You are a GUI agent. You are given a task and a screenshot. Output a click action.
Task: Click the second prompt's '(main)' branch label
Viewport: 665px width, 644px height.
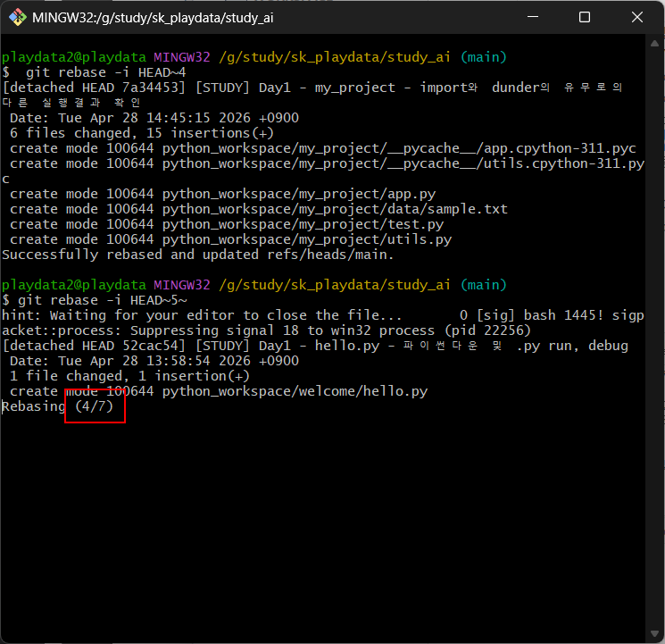tap(484, 285)
